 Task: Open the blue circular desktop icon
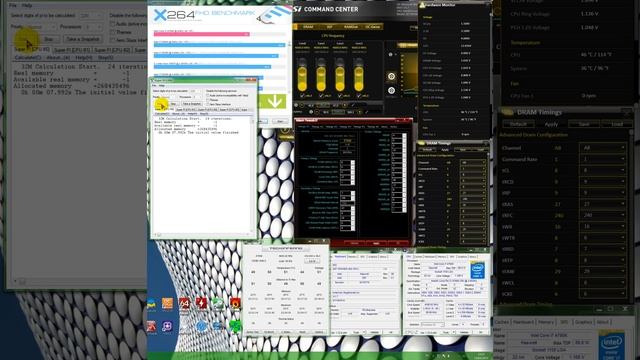(201, 327)
